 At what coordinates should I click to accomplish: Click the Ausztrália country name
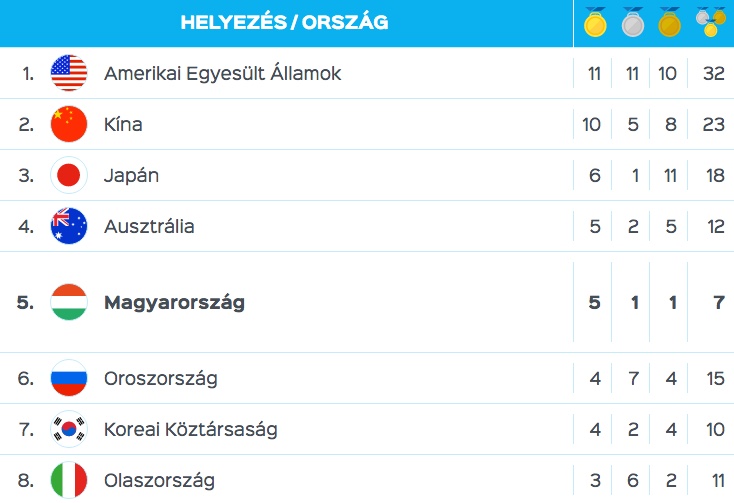coord(149,226)
